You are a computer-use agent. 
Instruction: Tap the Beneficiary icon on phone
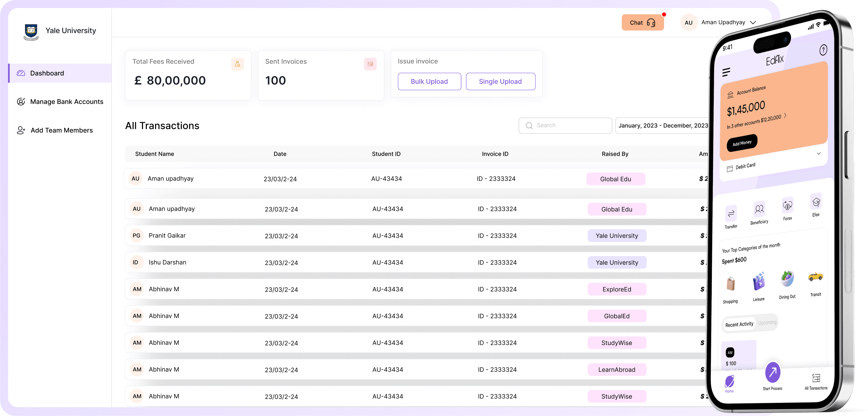click(759, 210)
